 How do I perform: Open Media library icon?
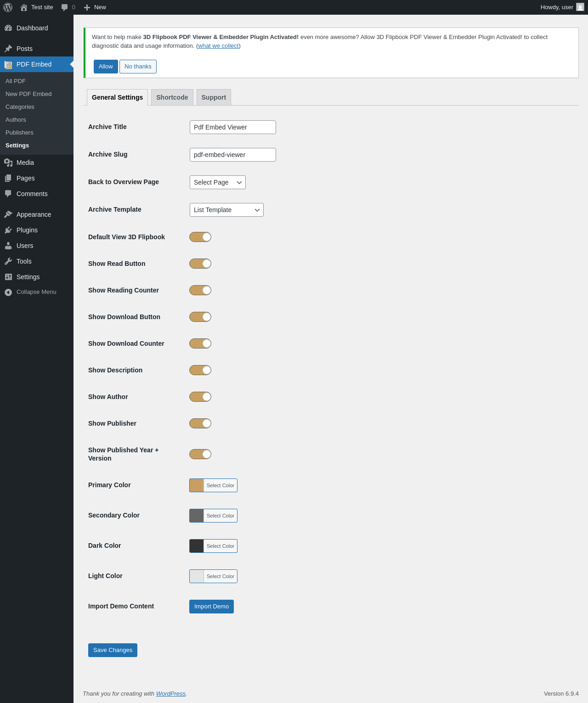tap(8, 163)
